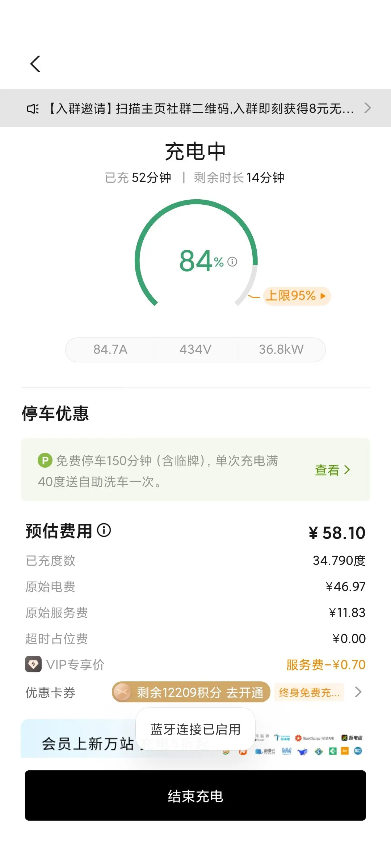Tap the VIP diamond badge icon
The height and width of the screenshot is (868, 391).
point(33,664)
